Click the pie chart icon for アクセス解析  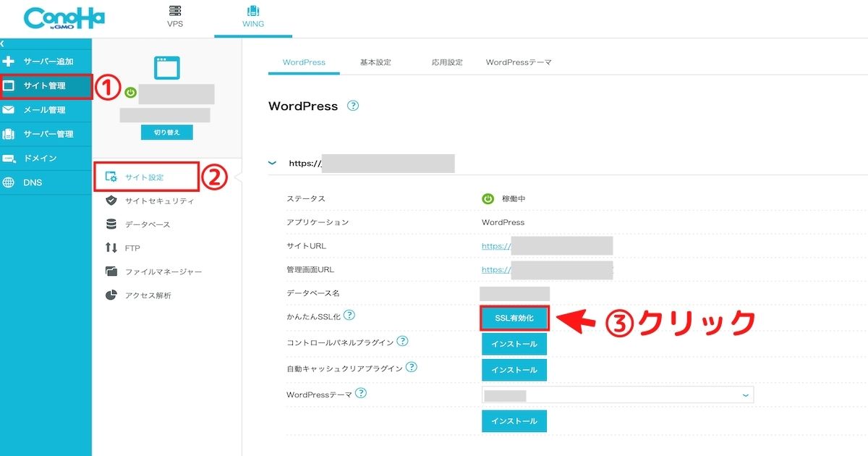tap(111, 295)
